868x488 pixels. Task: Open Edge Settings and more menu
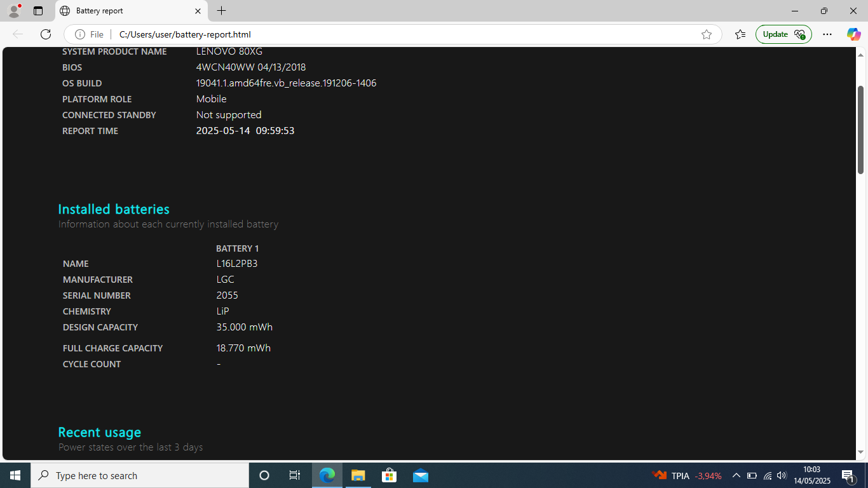click(827, 34)
